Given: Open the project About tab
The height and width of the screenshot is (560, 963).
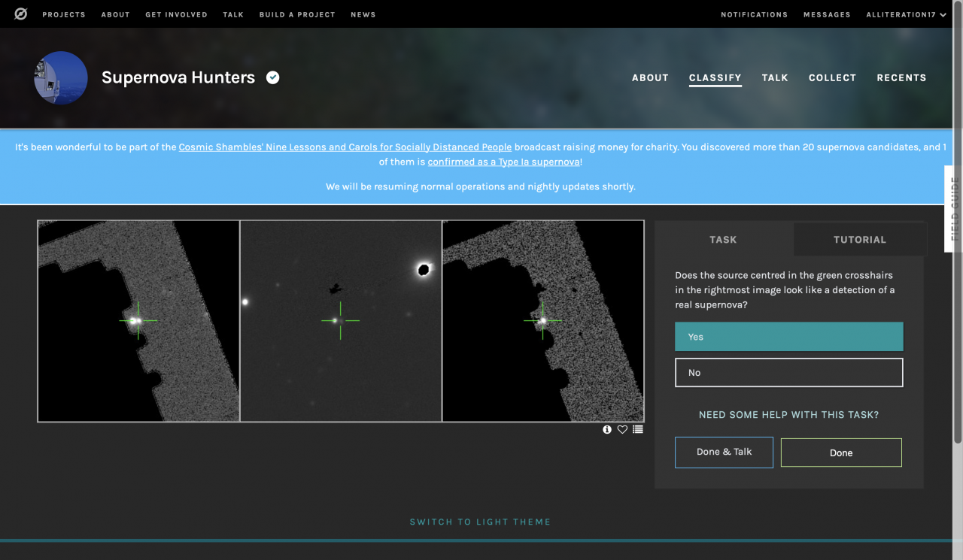Looking at the screenshot, I should [650, 77].
